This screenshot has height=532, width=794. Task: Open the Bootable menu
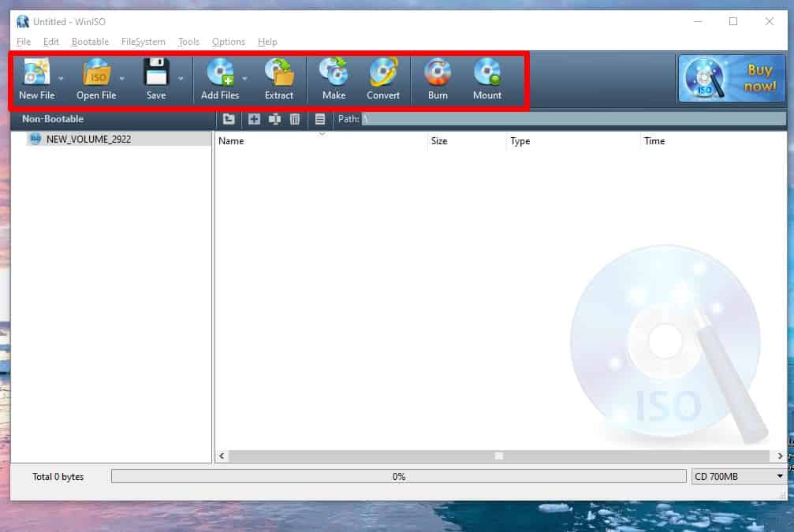click(90, 42)
